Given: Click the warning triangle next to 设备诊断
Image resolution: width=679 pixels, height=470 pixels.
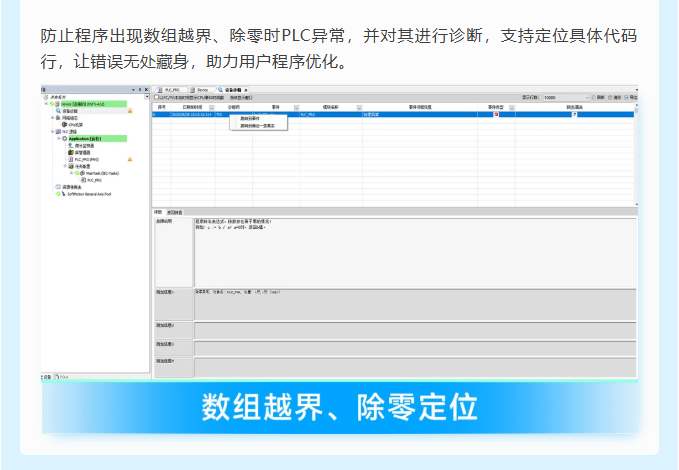Looking at the screenshot, I should point(129,110).
